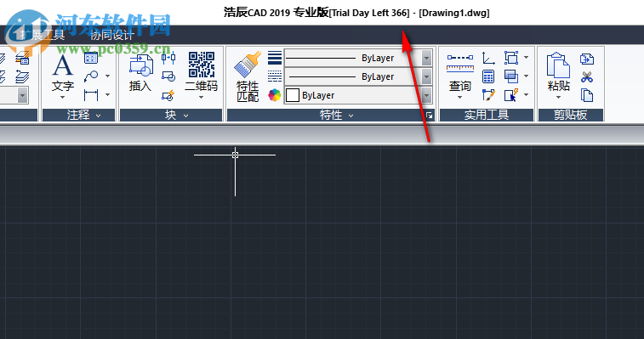This screenshot has height=339, width=644.
Task: Open the 文字 dropdown arrow
Action: coord(63,98)
